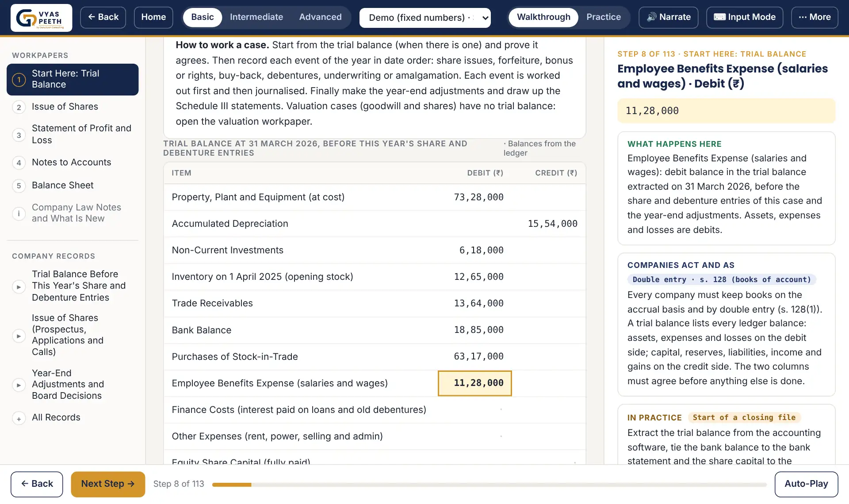Click Trade Receivables 13,64,000 value
This screenshot has width=849, height=504.
(478, 304)
